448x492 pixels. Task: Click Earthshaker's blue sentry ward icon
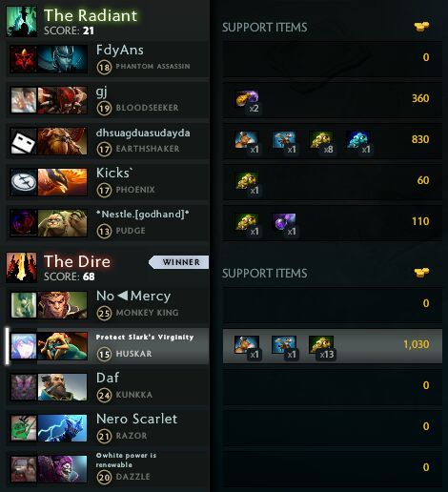[x=358, y=140]
